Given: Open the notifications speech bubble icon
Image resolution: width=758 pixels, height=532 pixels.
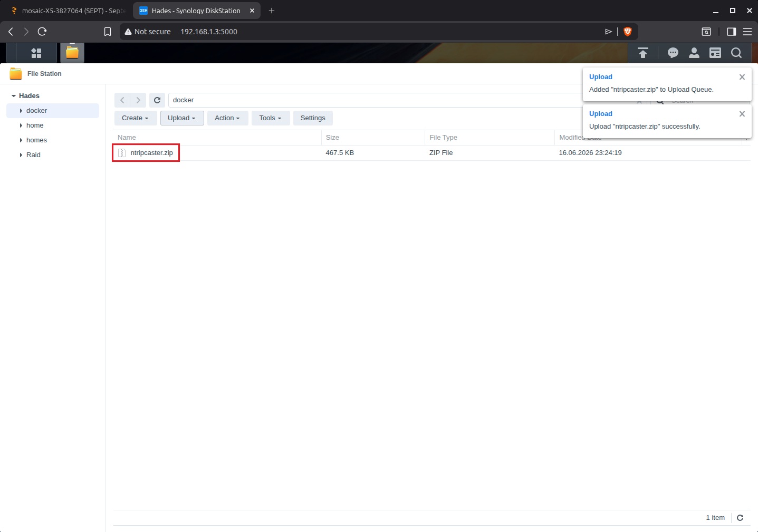Looking at the screenshot, I should tap(673, 53).
